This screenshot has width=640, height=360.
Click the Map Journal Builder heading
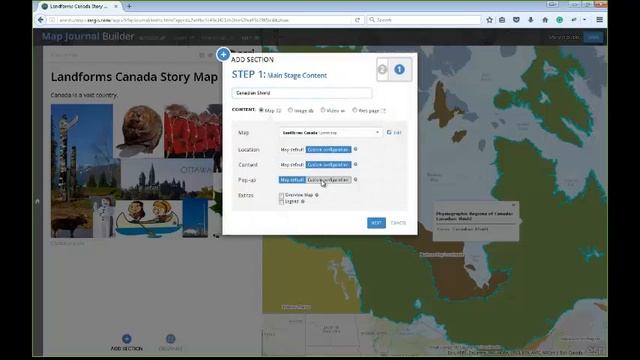click(88, 36)
